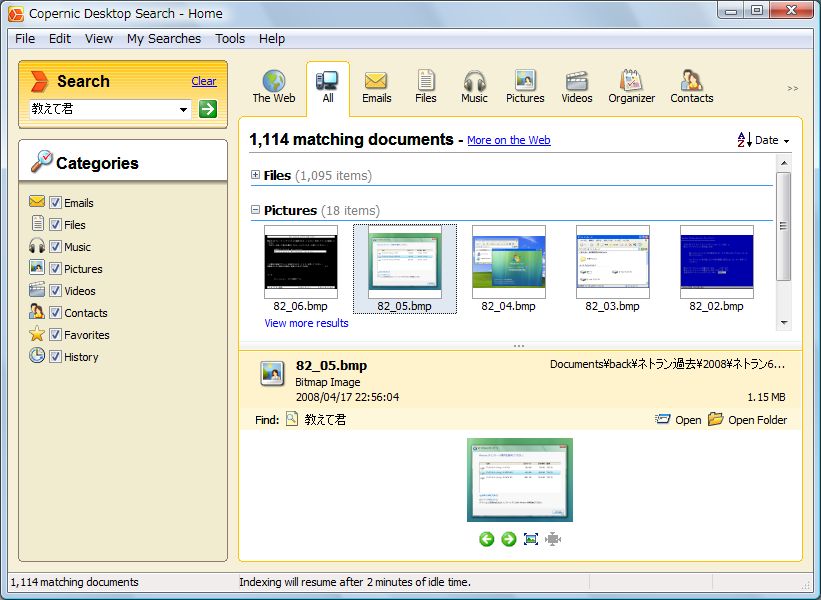
Task: Open the search history dropdown arrow
Action: click(183, 109)
